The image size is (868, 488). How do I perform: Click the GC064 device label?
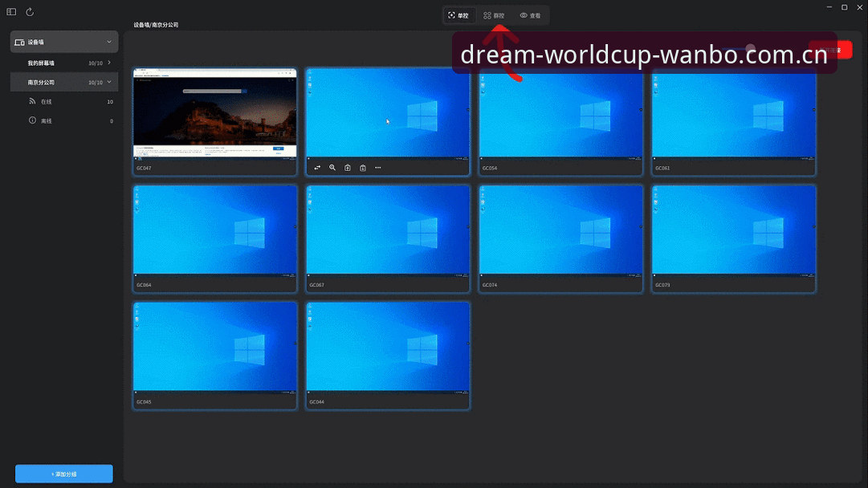pos(144,285)
